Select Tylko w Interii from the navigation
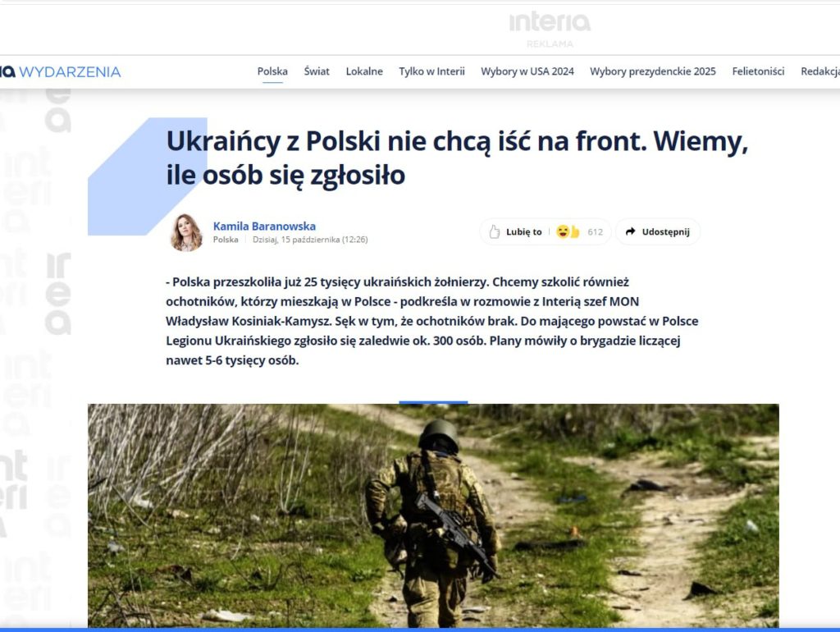The image size is (840, 632). pos(431,71)
